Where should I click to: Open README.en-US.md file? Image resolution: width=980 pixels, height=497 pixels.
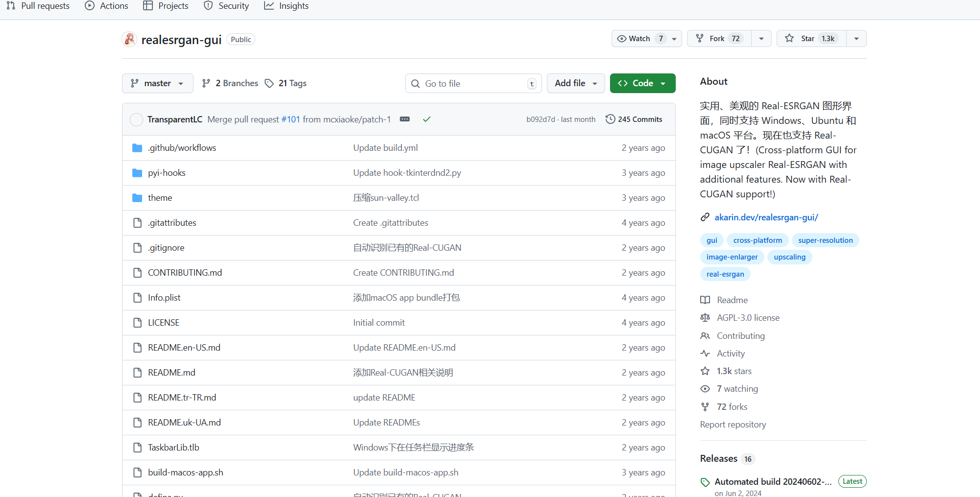coord(184,348)
